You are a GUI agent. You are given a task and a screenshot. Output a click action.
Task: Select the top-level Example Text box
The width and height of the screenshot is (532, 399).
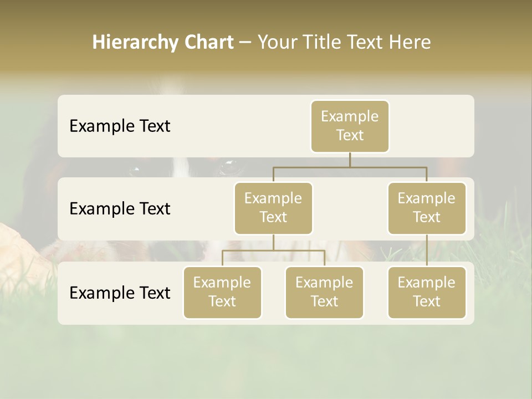[350, 126]
